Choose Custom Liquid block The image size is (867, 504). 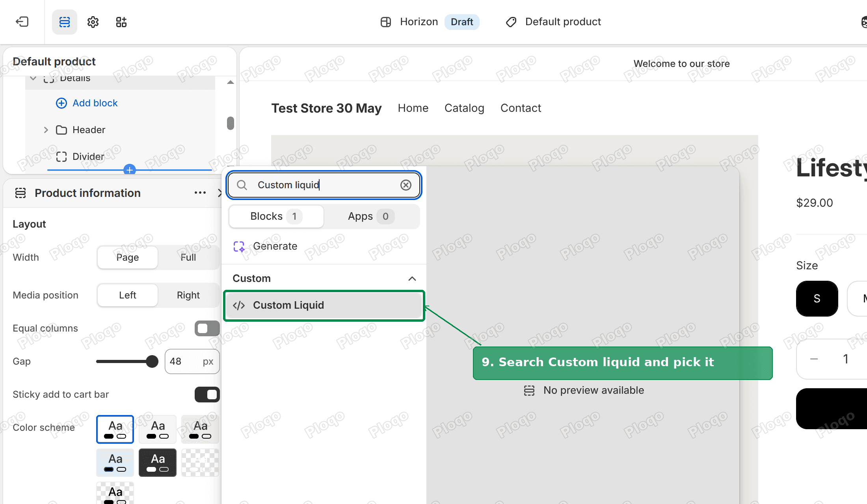[x=324, y=306]
